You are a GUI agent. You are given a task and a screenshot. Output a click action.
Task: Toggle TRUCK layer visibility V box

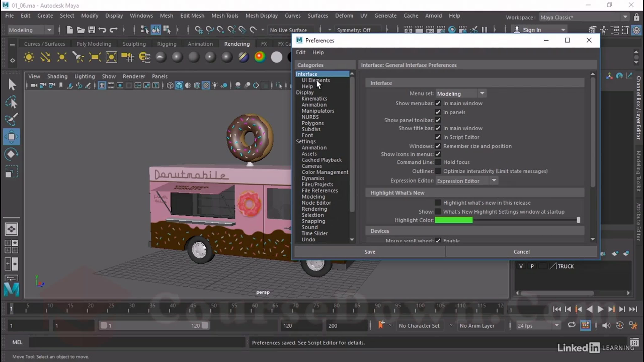tap(521, 266)
